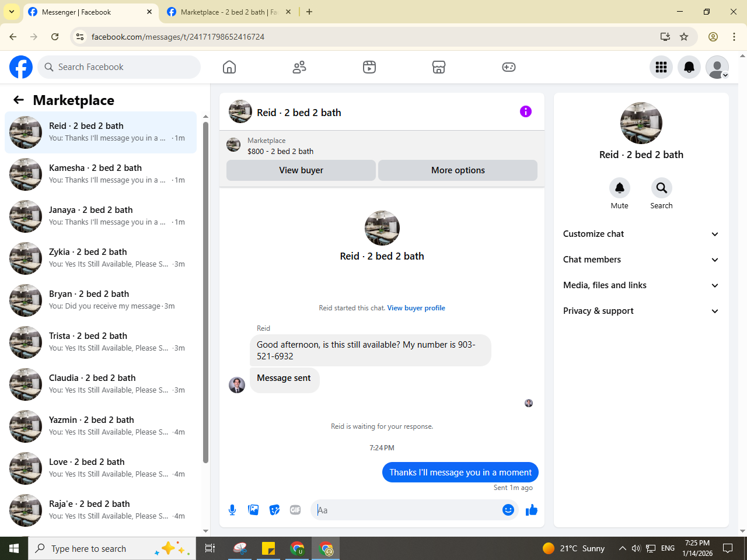Click the More options button
Screen dimensions: 747x560
click(458, 170)
